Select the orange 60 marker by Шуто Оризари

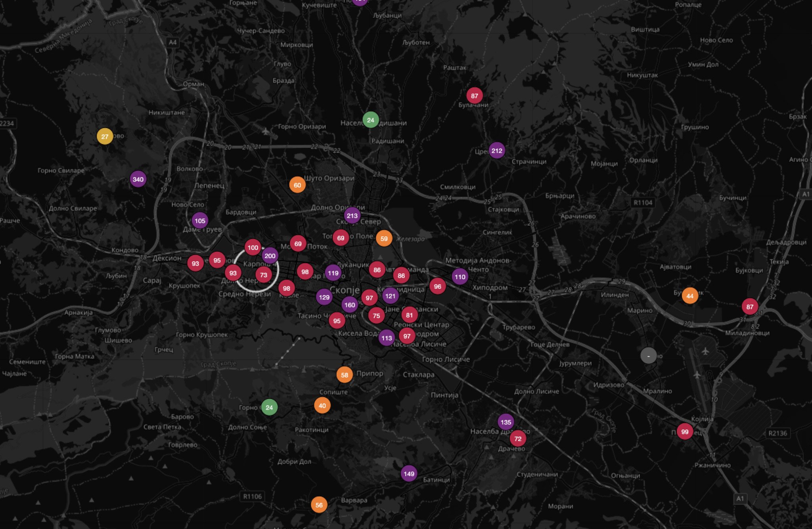[297, 185]
